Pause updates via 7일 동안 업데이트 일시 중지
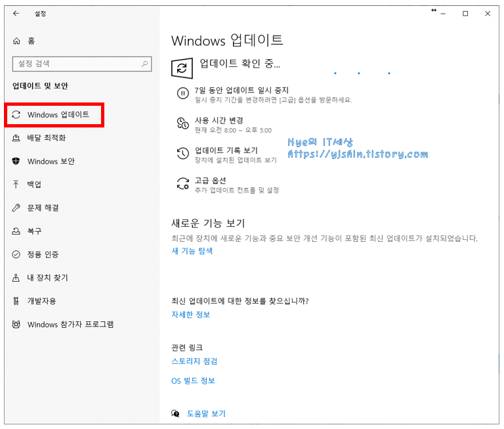 pyautogui.click(x=241, y=91)
